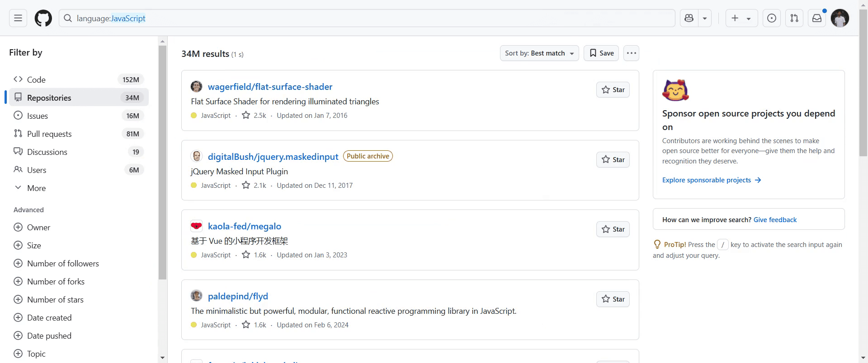Select the Discussions filter

pyautogui.click(x=79, y=152)
